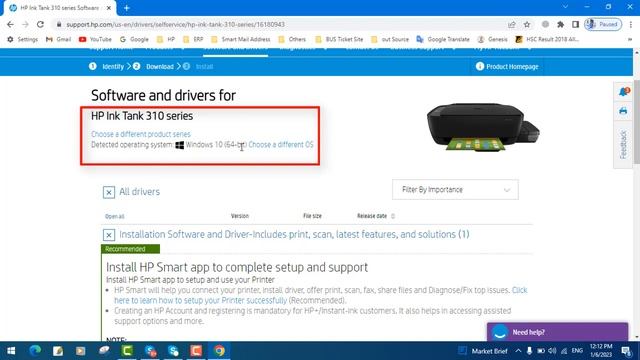
Task: Sort by Release date arrow
Action: tap(393, 216)
